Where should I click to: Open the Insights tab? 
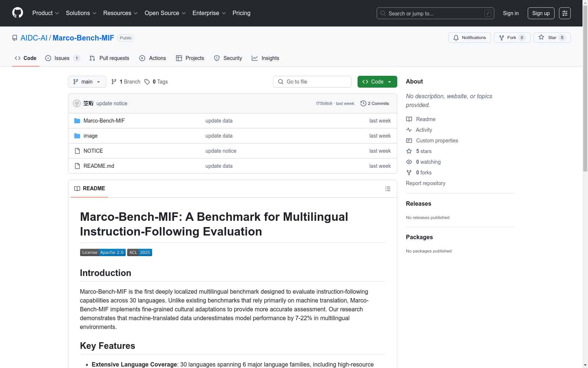point(265,58)
